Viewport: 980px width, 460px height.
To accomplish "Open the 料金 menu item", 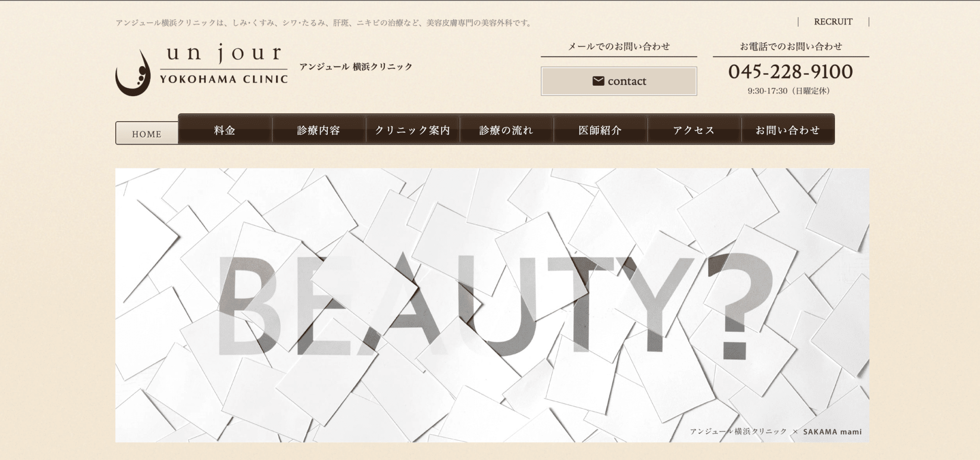I will [x=225, y=130].
